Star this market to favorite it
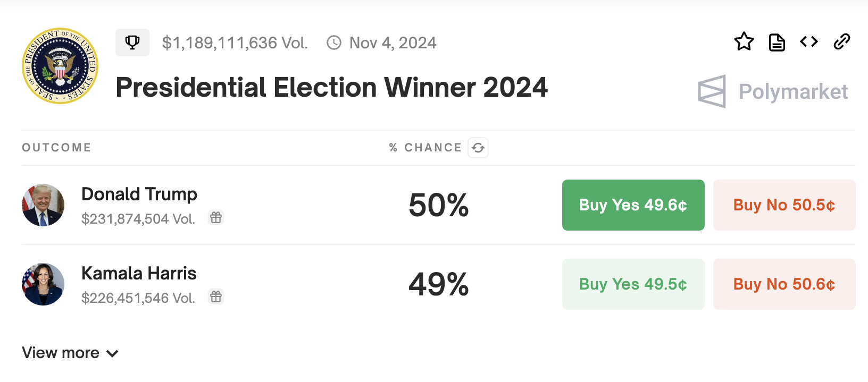This screenshot has height=382, width=868. pyautogui.click(x=744, y=41)
